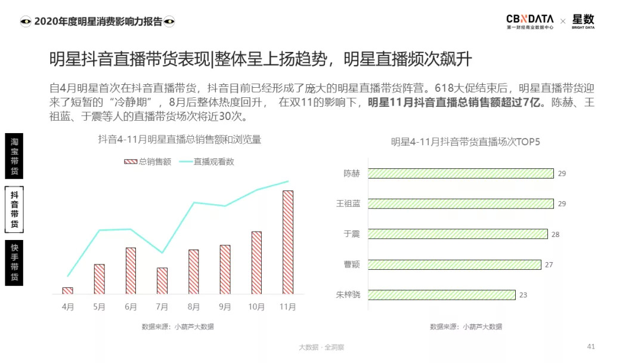The width and height of the screenshot is (644, 363).
Task: Select the 10月 sales bar
Action: (256, 263)
